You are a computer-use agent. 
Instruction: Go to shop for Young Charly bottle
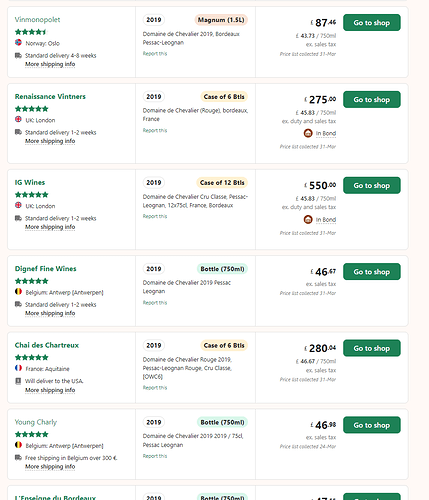pos(372,425)
